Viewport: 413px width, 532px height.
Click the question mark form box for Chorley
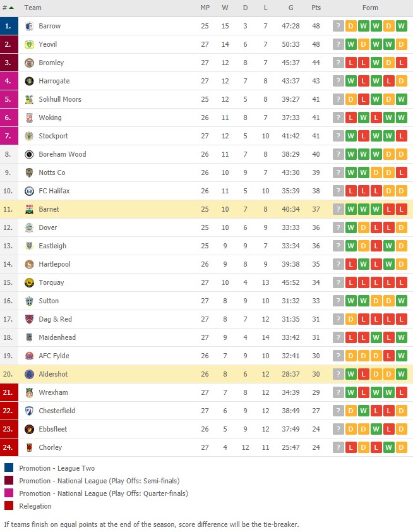338,447
